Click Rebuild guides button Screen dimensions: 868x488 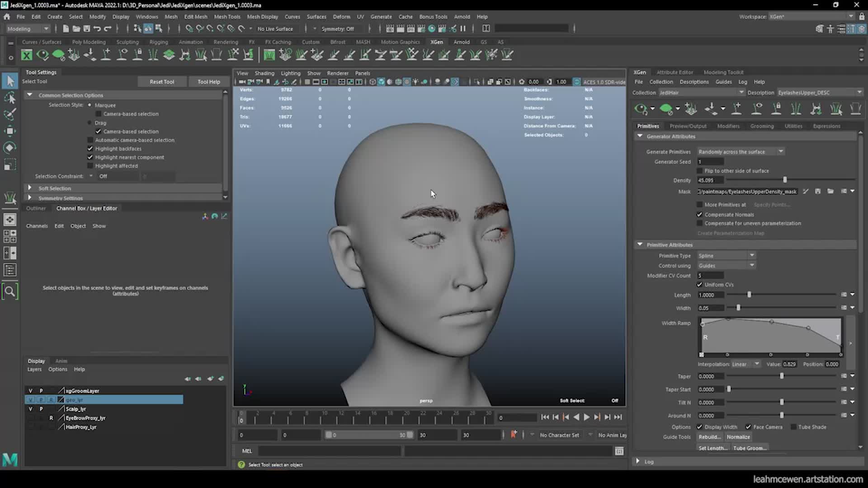pos(711,437)
